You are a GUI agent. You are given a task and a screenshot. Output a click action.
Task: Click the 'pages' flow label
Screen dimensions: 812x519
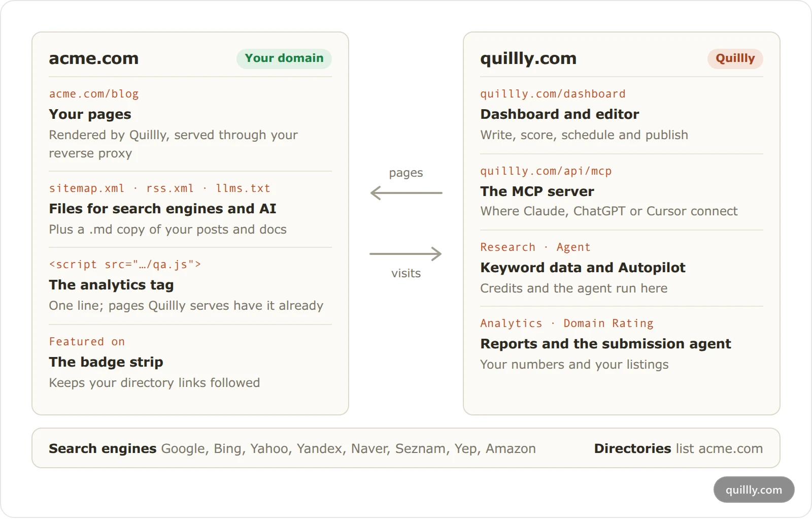(x=406, y=173)
